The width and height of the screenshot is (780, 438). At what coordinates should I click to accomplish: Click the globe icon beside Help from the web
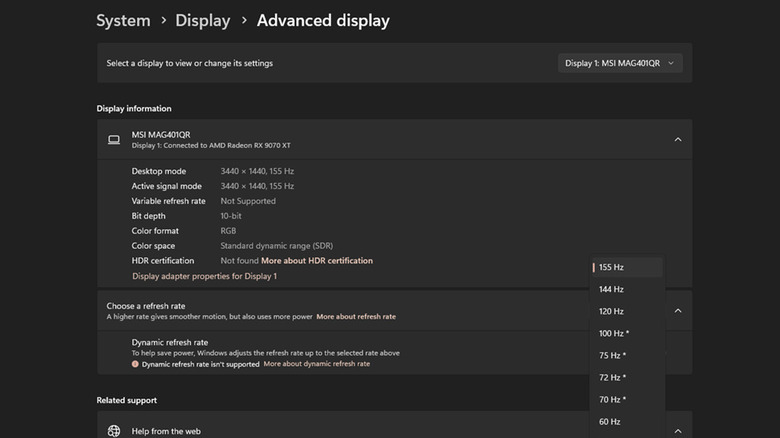pos(114,431)
